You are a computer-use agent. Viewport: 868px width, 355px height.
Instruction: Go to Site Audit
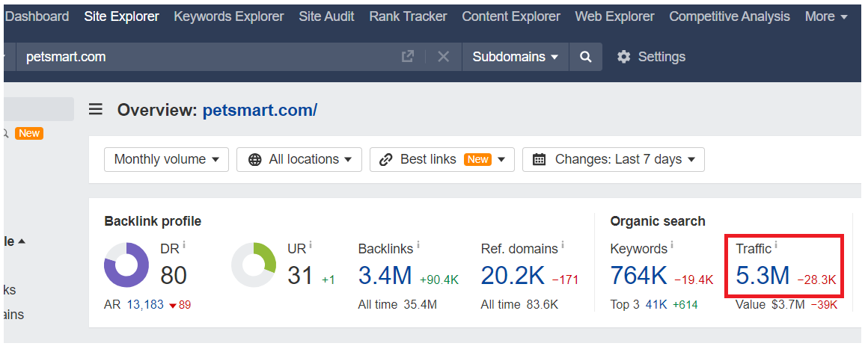coord(326,16)
